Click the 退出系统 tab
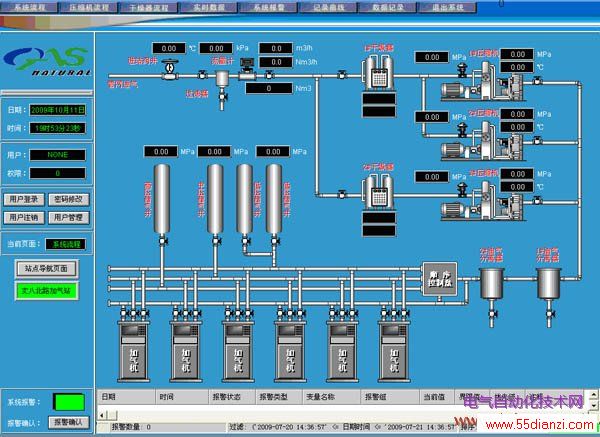 tap(448, 7)
